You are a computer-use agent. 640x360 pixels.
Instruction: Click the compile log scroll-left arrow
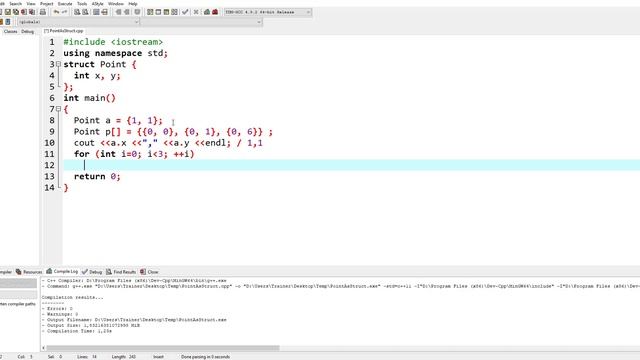coord(43,348)
